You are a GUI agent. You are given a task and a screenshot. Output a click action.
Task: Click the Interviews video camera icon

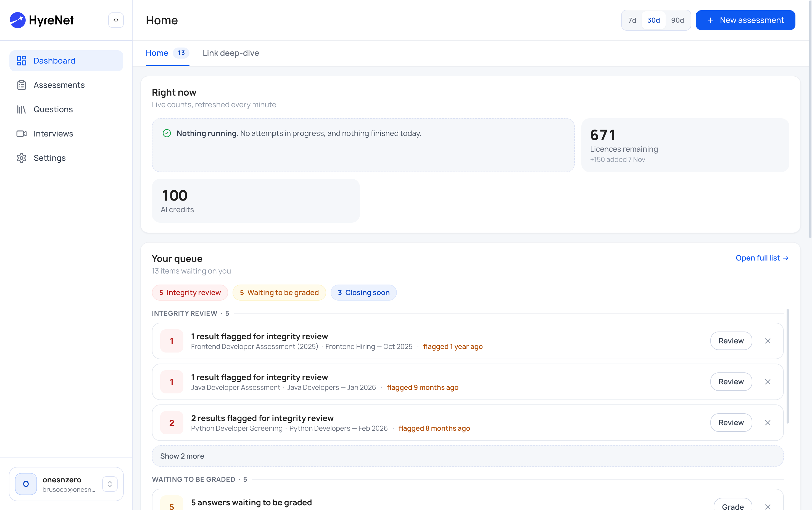[x=22, y=133]
